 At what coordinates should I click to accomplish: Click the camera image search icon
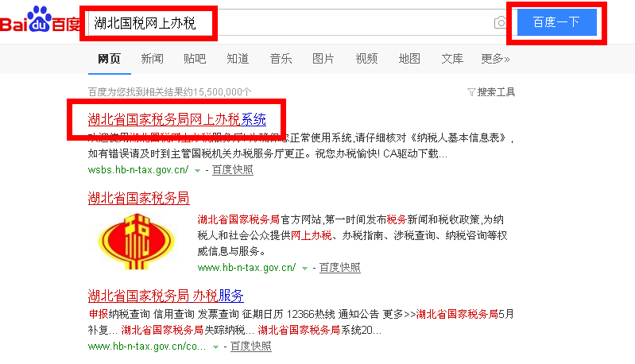501,22
